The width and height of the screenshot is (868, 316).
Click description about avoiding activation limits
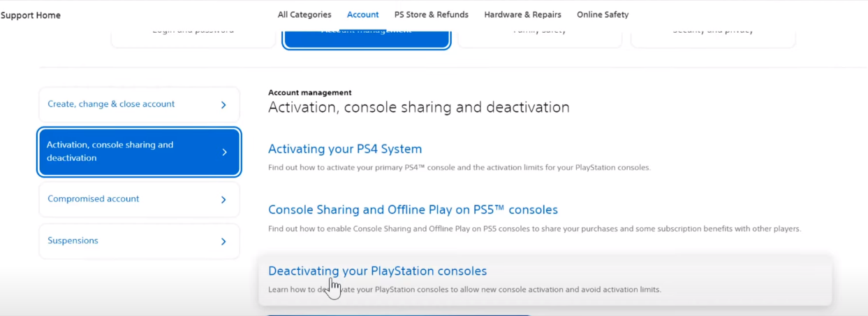(x=464, y=289)
